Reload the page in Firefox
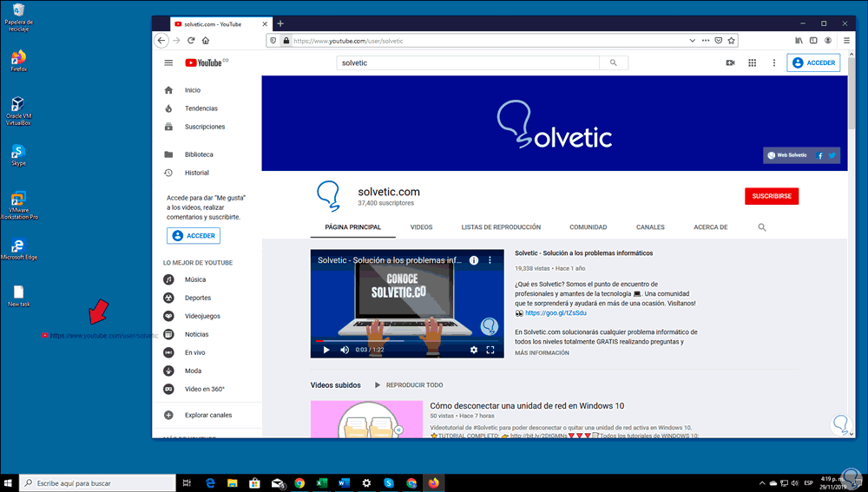Viewport: 868px width, 492px height. coord(191,41)
